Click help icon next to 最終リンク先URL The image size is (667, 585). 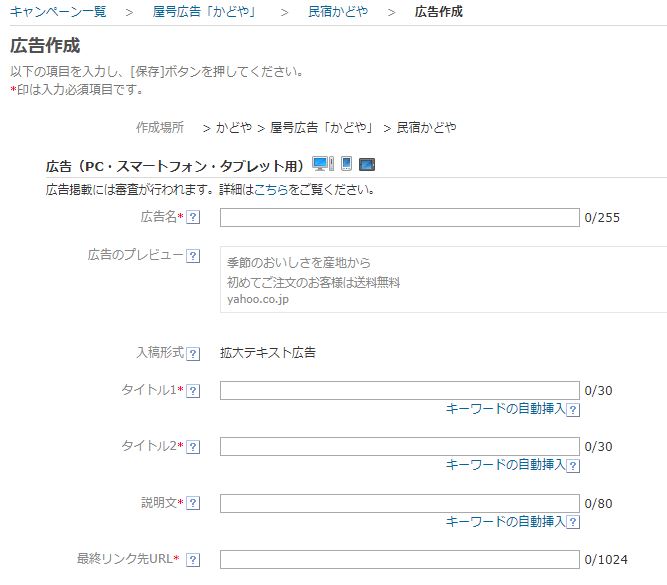coord(193,559)
